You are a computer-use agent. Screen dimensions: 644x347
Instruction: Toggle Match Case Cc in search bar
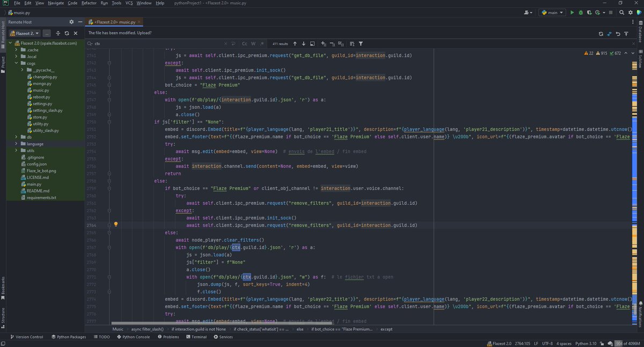(245, 43)
